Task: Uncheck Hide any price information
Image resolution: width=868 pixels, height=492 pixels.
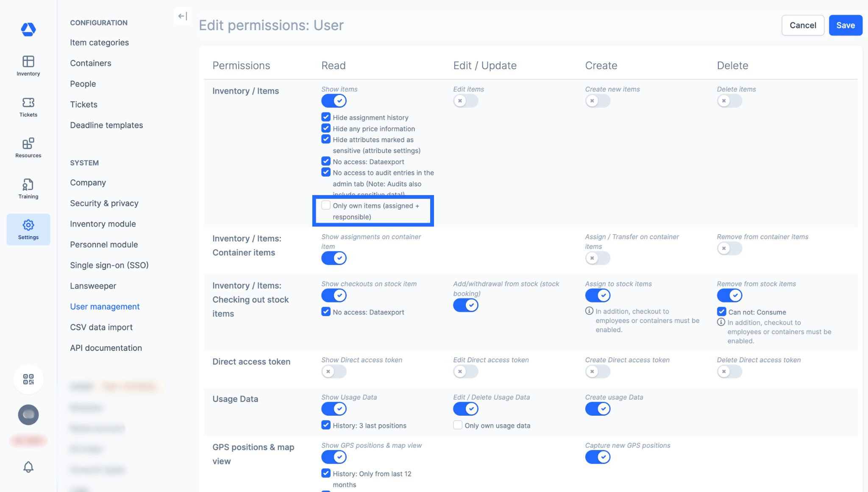Action: 326,128
